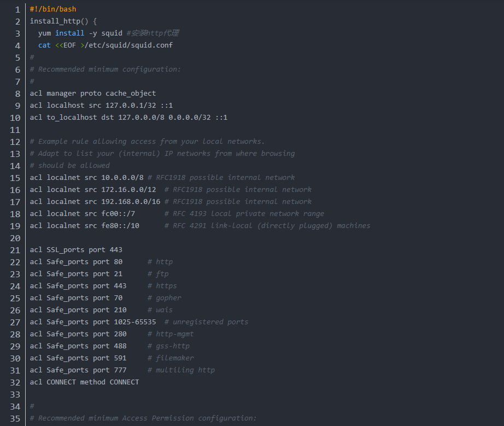Screen dimensions: 504x426
Task: Click the gopher comment on line 25
Action: (165, 298)
